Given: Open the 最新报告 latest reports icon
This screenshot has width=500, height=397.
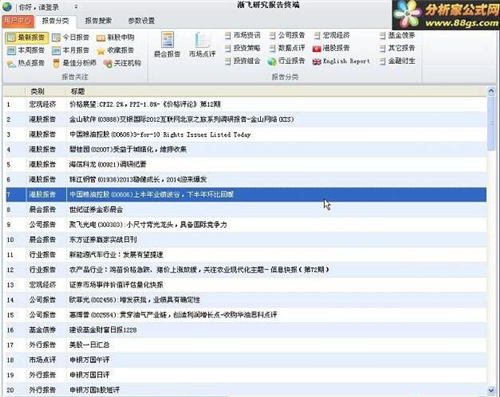Looking at the screenshot, I should pos(27,37).
